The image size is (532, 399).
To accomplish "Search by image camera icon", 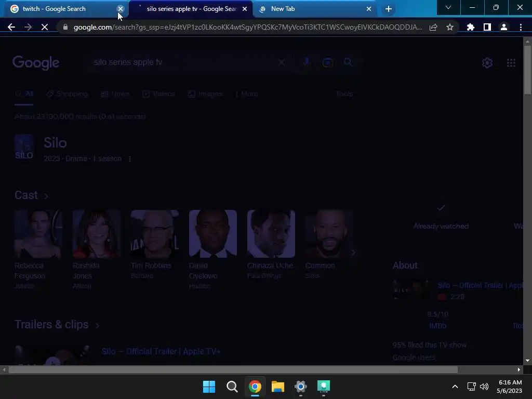I will (x=327, y=62).
